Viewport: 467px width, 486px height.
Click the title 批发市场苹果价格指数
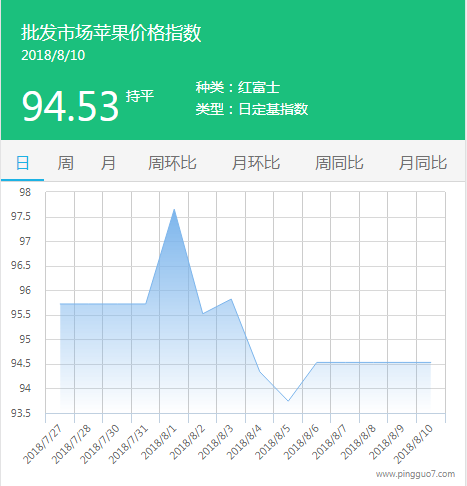pos(111,33)
